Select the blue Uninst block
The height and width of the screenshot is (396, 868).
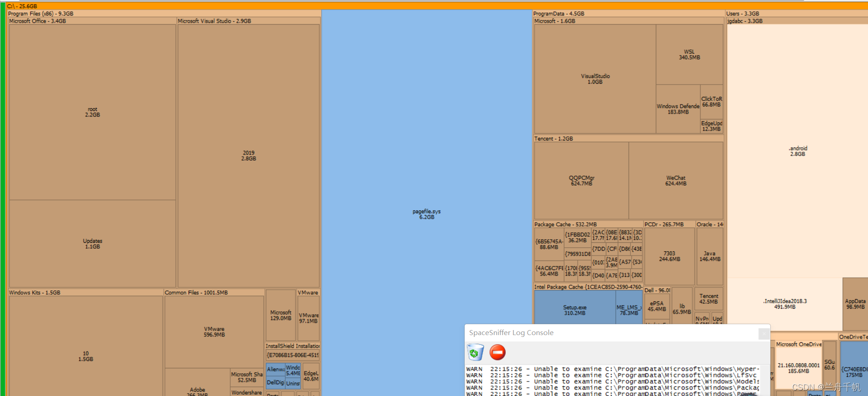click(293, 383)
